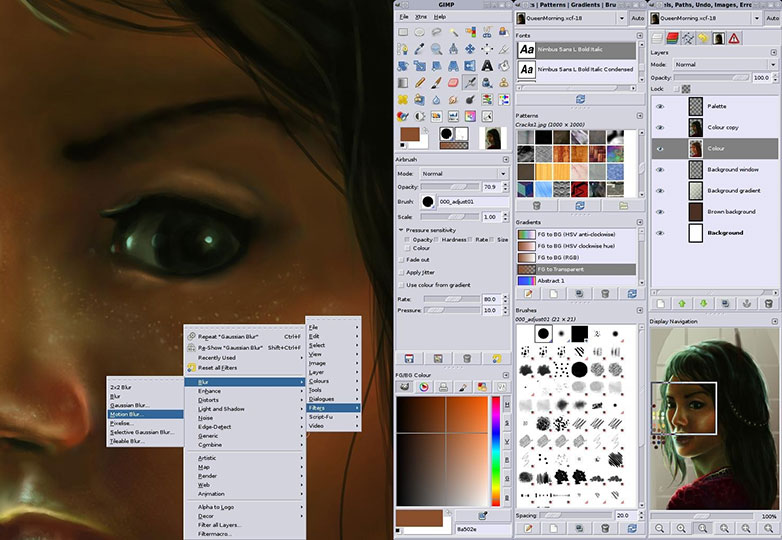Click the Auto button in Layers dock
The image size is (782, 540).
(x=772, y=18)
